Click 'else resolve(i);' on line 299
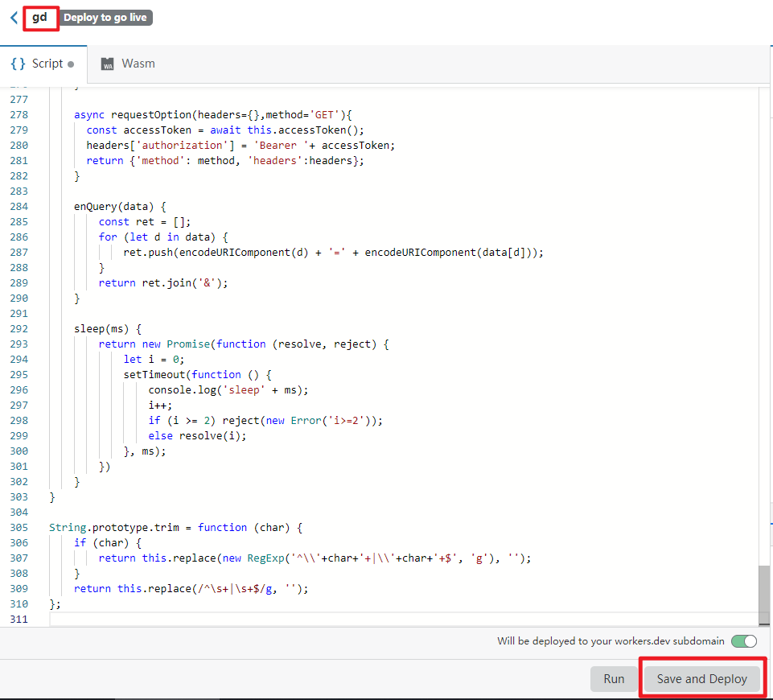 coord(197,436)
